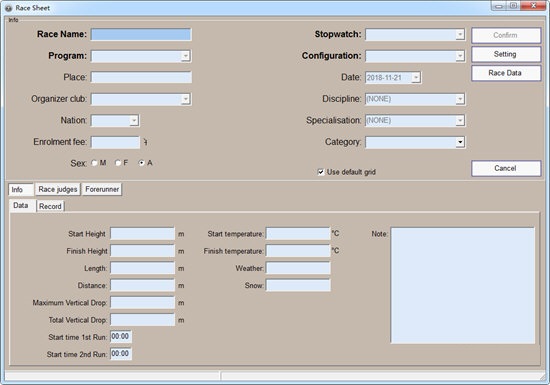This screenshot has height=385, width=550.
Task: Close the Race Sheet window
Action: coord(533,6)
